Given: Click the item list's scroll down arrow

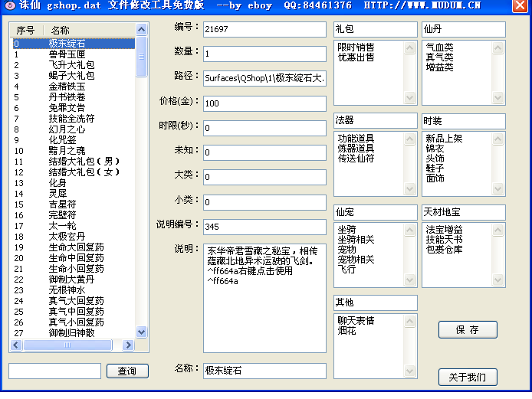Looking at the screenshot, I should pos(141,332).
